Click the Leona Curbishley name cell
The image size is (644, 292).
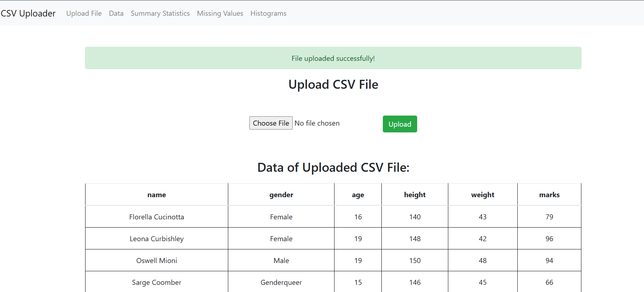coord(157,239)
